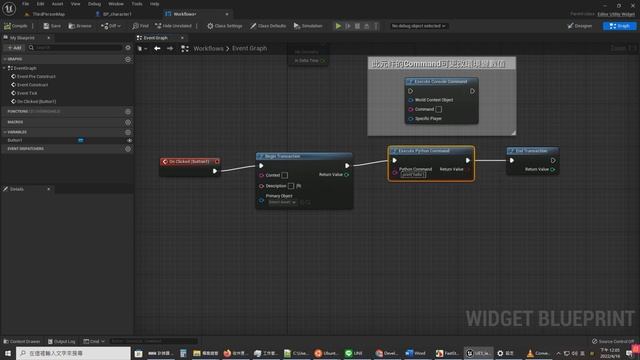Click the console command input field
Viewport: 640px width, 360px height.
[x=153, y=341]
